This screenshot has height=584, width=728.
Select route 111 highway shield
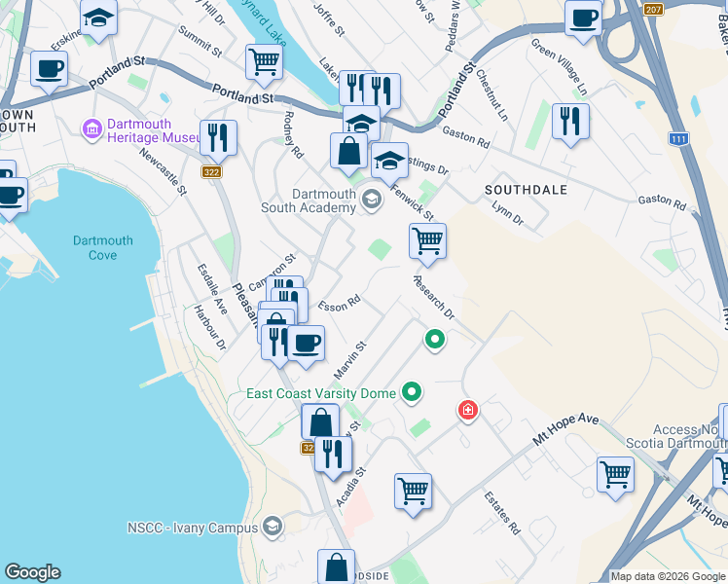pos(678,138)
